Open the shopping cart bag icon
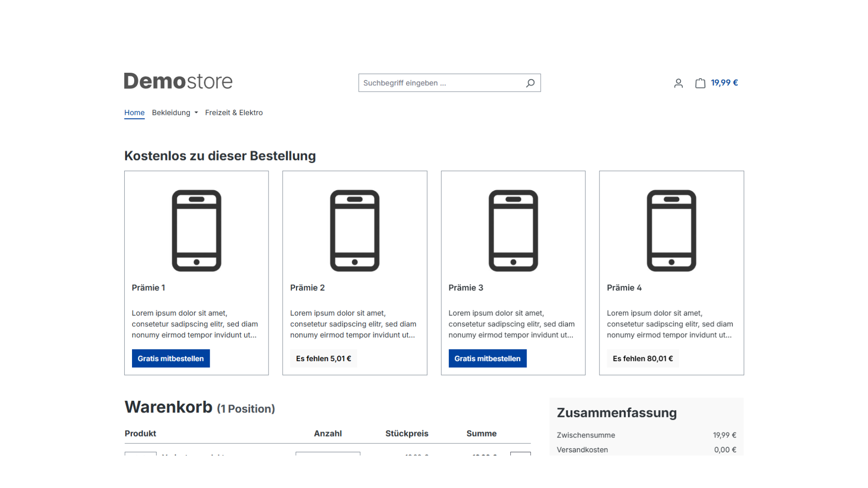Screen dimensions: 868x488 (700, 83)
